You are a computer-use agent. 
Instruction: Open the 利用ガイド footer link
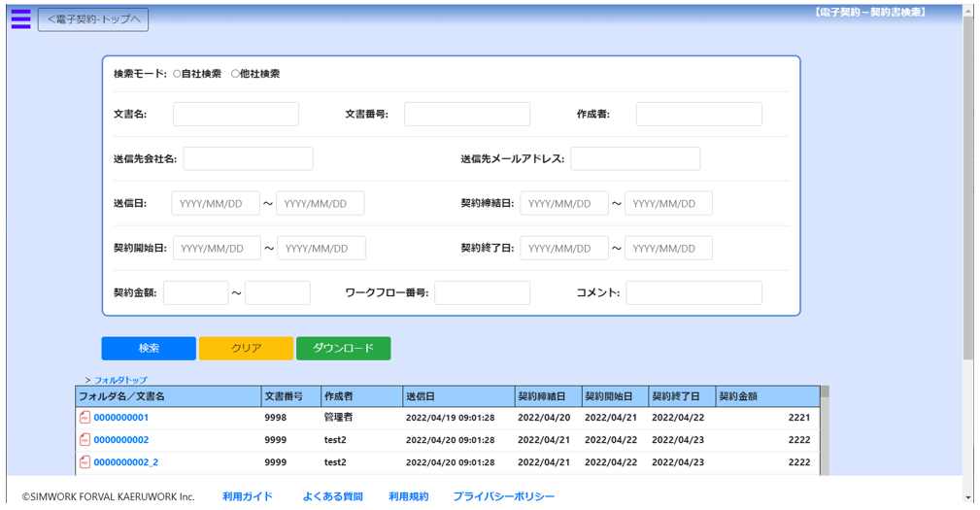(248, 496)
